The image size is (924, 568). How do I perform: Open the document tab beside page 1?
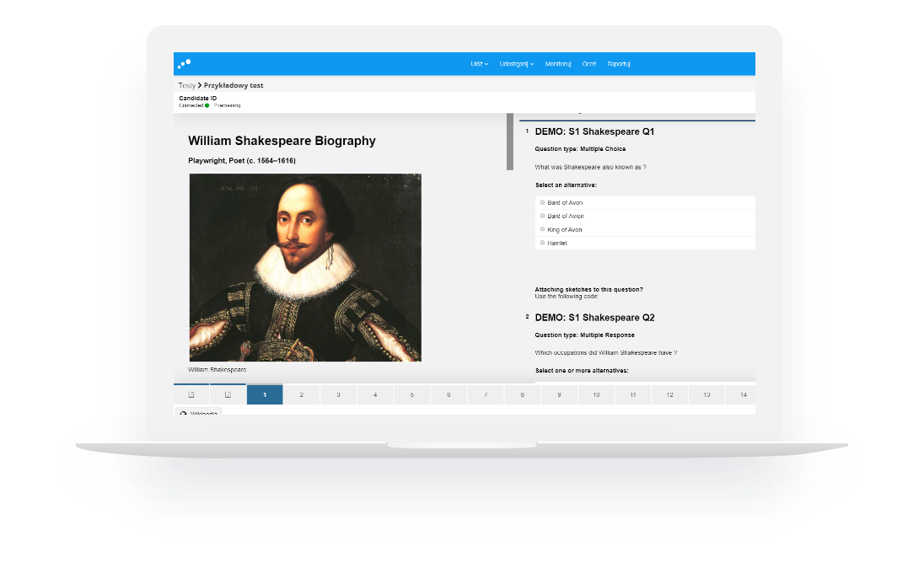[x=228, y=394]
